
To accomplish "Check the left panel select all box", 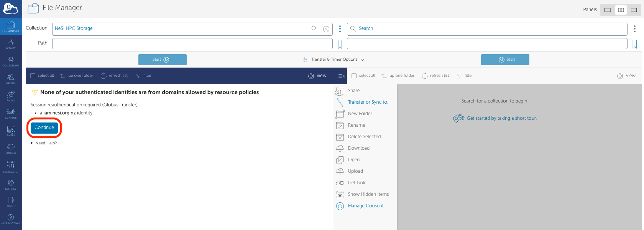I will point(33,76).
